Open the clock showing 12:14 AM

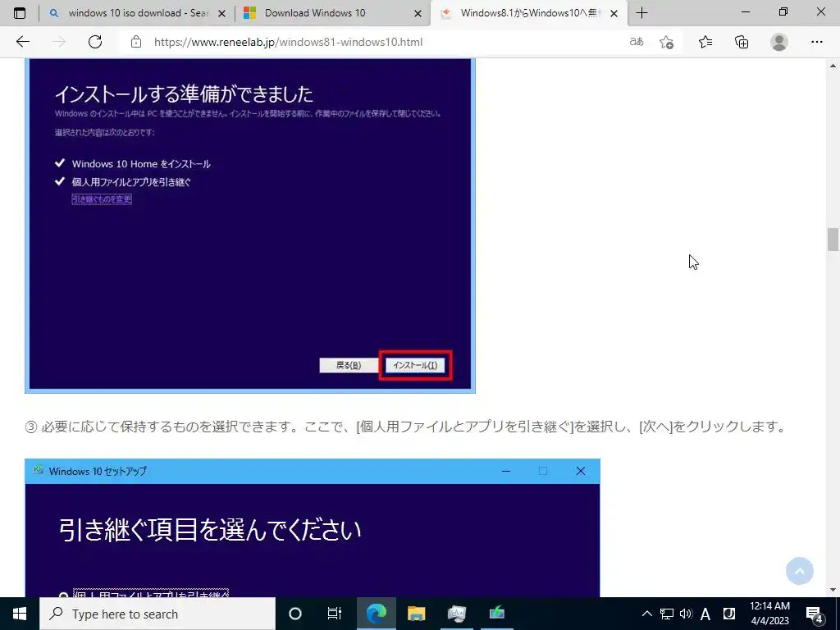(x=769, y=614)
